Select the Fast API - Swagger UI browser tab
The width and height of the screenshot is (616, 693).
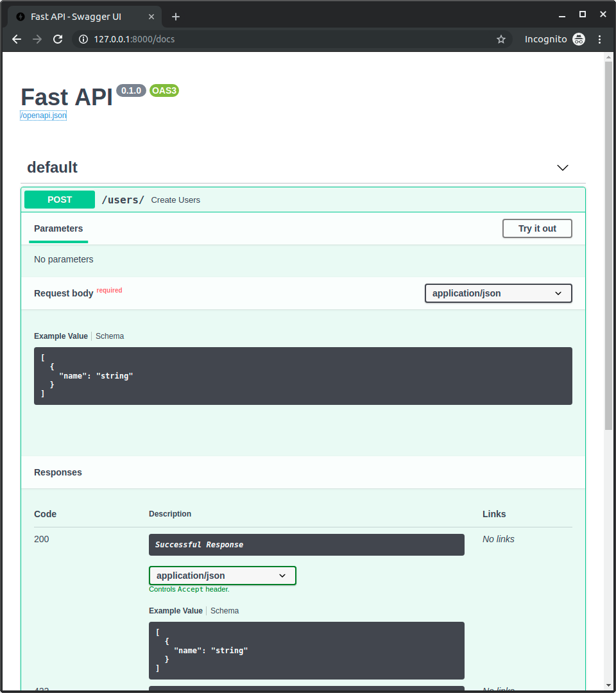(85, 17)
